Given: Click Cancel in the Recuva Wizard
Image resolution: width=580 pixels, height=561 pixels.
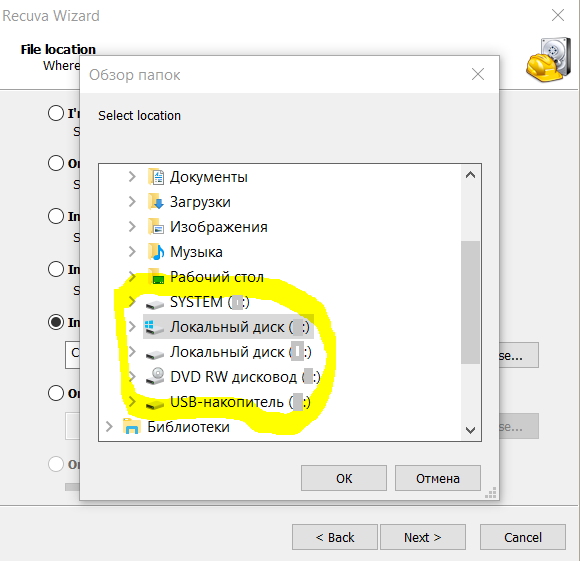Looking at the screenshot, I should coord(523,537).
